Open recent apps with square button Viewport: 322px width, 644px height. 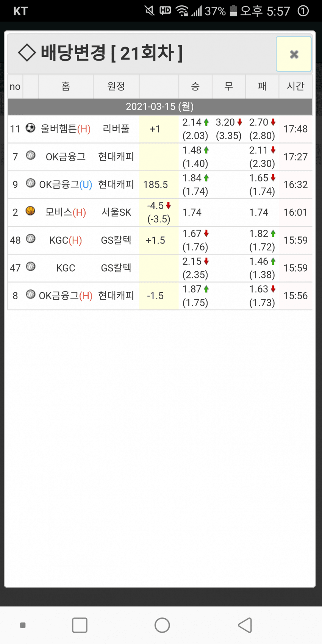pos(80,625)
